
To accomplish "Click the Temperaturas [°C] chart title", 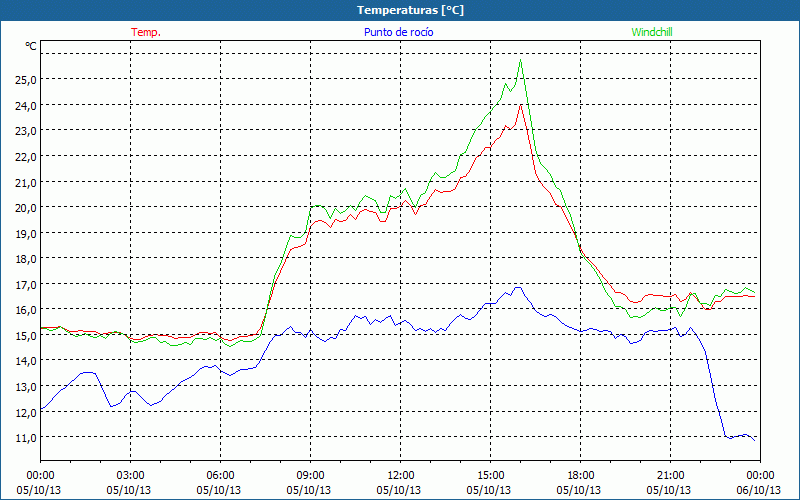I will coord(410,10).
